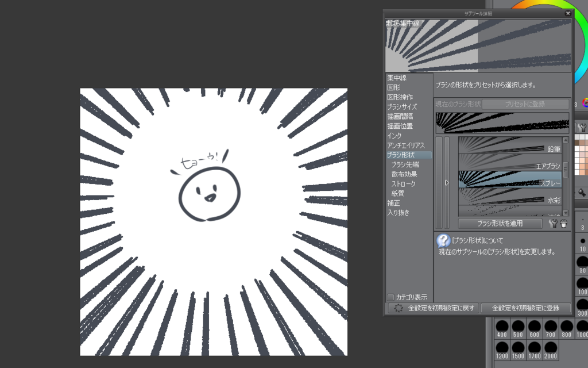Open the 入り抜き settings category
This screenshot has height=368, width=588.
pyautogui.click(x=398, y=213)
